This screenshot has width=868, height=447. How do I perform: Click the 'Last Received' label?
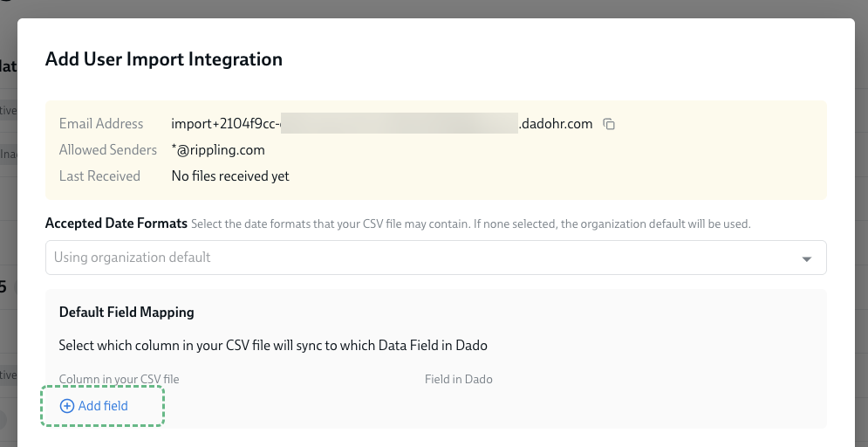click(99, 176)
